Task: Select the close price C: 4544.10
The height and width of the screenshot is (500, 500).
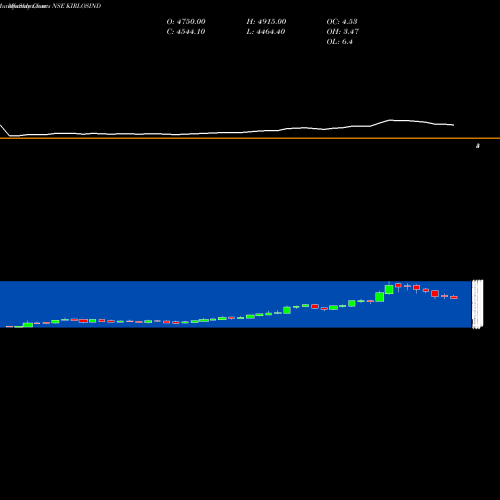Action: pos(186,32)
